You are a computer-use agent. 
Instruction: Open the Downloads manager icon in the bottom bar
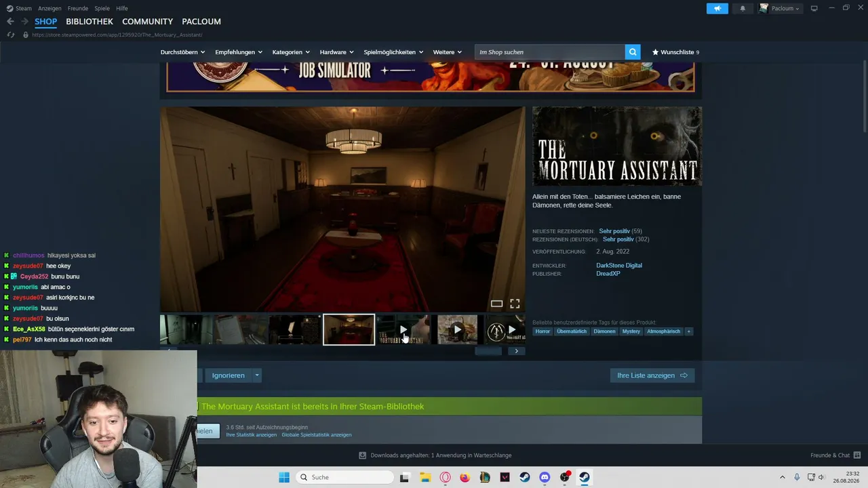tap(363, 455)
